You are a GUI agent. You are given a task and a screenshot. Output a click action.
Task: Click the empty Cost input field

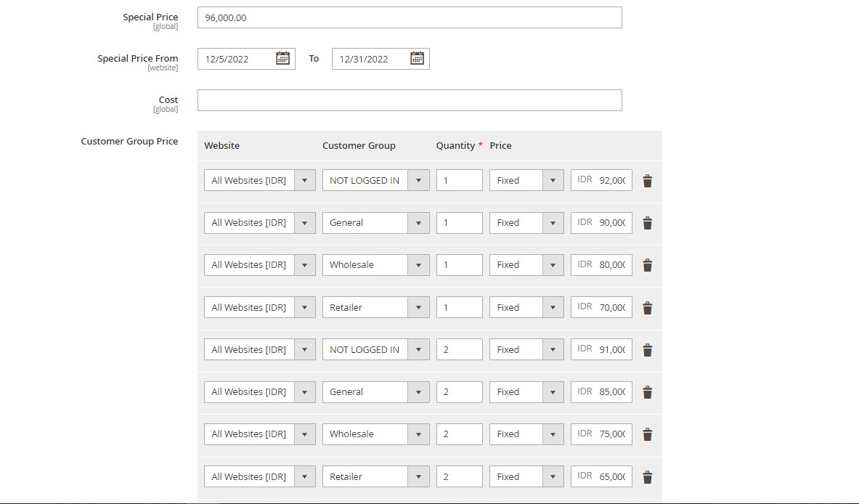pos(410,99)
